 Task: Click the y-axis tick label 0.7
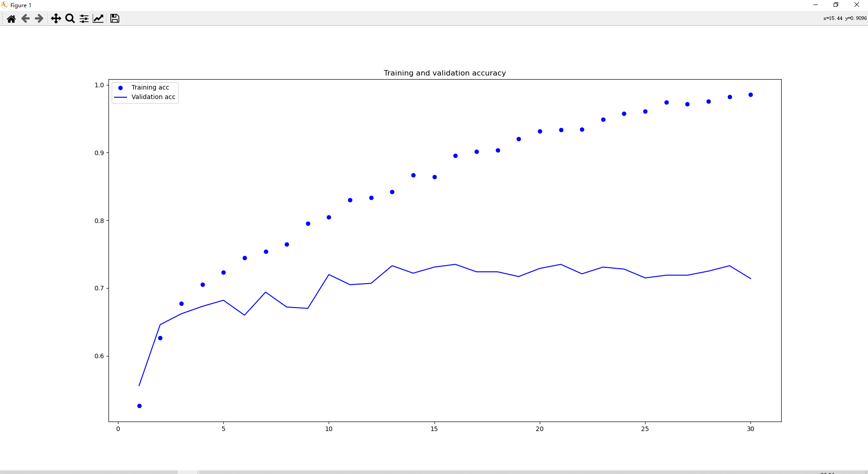tap(99, 288)
